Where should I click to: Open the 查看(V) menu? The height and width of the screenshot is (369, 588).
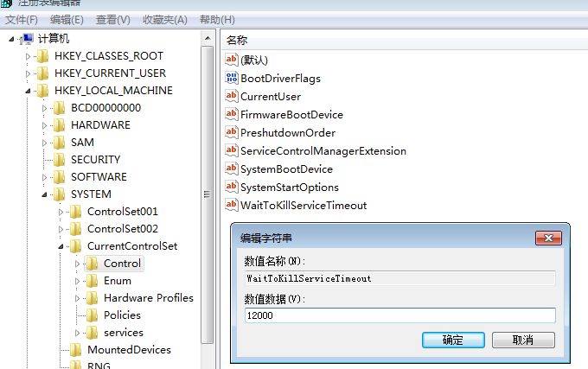point(112,19)
